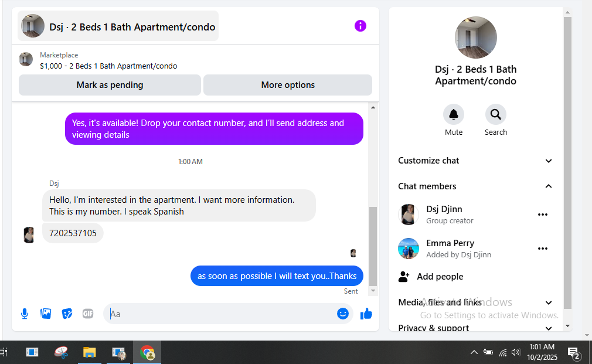Screen dimensions: 592x364
Task: Expand the Customize chat section
Action: coord(475,161)
